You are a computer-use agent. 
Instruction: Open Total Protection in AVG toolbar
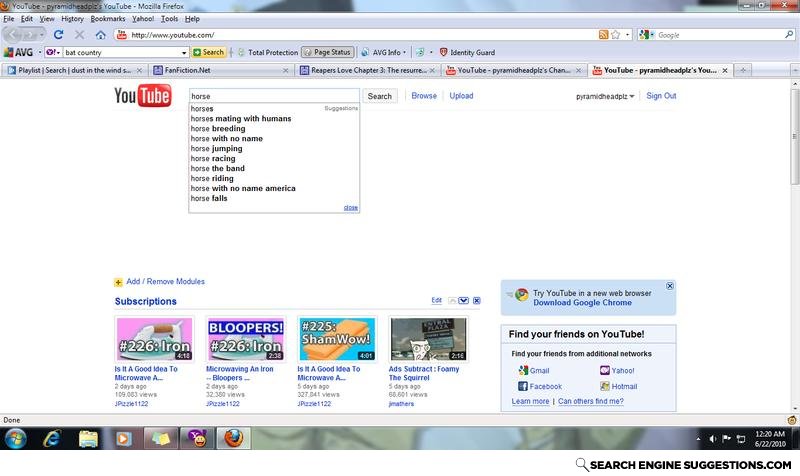click(268, 52)
